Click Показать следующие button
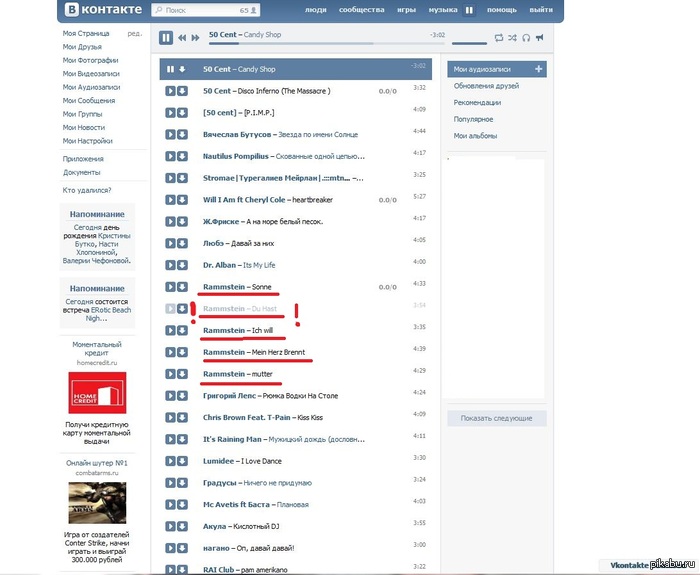This screenshot has width=700, height=575. pos(497,418)
